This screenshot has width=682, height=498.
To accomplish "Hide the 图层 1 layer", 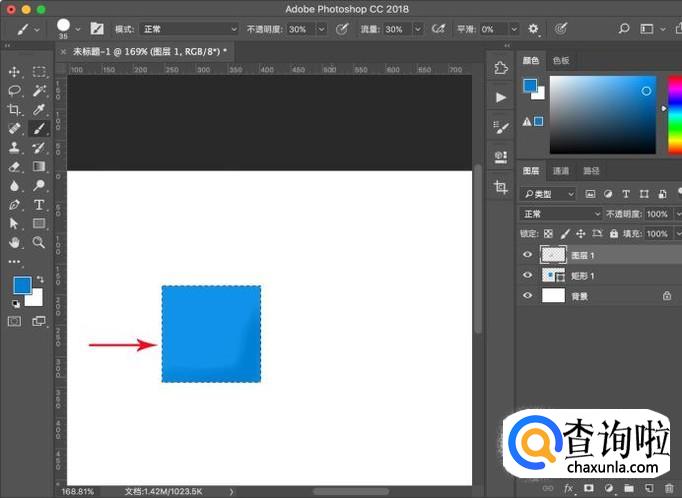I will pyautogui.click(x=527, y=255).
